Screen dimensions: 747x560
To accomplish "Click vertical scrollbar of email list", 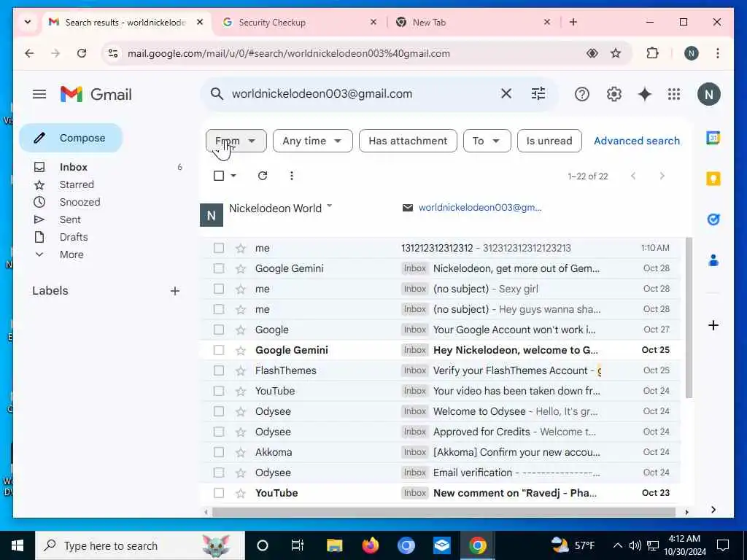I will click(689, 317).
